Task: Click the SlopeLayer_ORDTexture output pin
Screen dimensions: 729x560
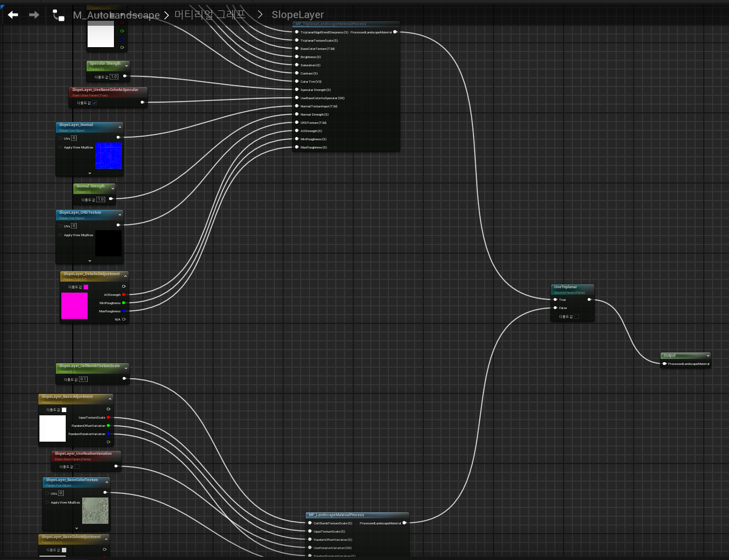Action: click(118, 225)
